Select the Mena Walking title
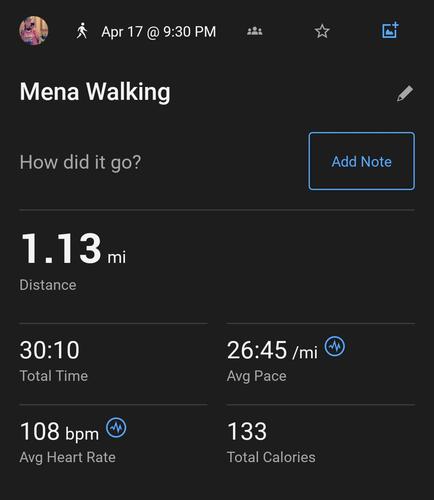The height and width of the screenshot is (500, 434). 95,92
